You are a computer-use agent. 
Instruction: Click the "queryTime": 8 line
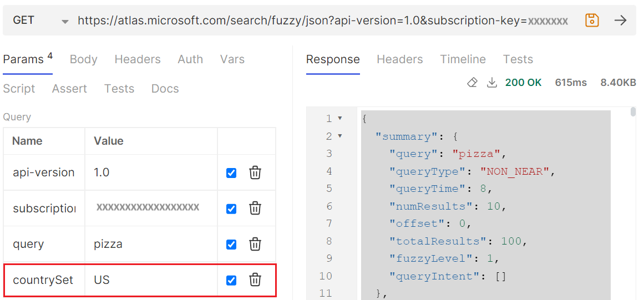pos(441,189)
